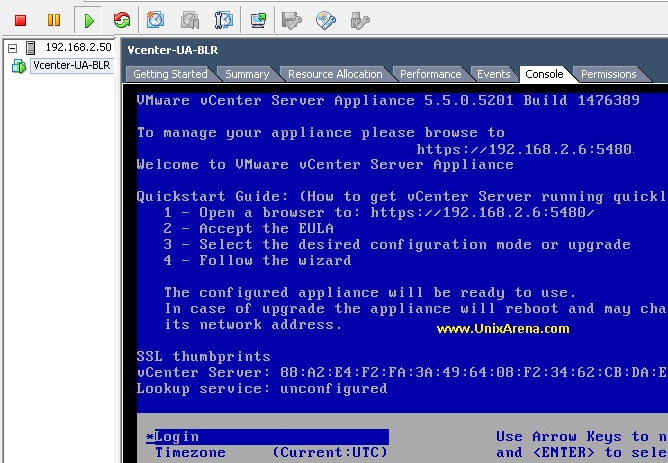Screen dimensions: 668x463
Task: Click the Suspend (pause) toolbar icon
Action: click(54, 20)
